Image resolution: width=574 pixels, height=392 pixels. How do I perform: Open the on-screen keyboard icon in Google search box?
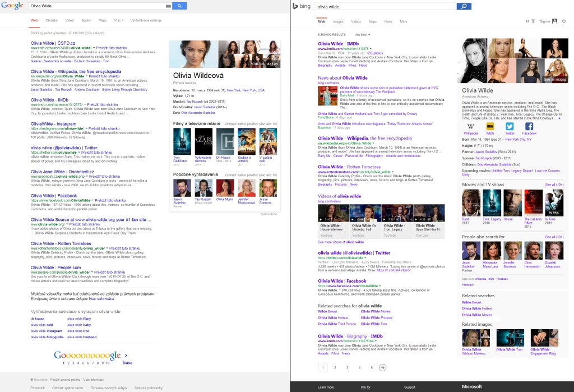[x=168, y=6]
